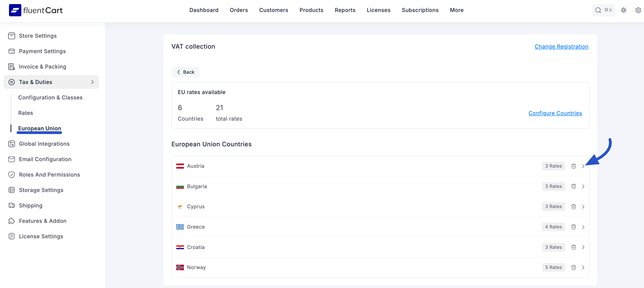Image resolution: width=644 pixels, height=288 pixels.
Task: Expand the Tax & Duties sidebar section
Action: (x=93, y=82)
